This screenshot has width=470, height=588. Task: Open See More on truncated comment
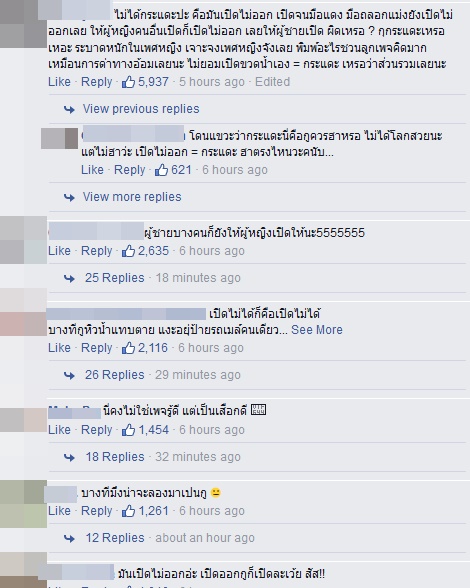[317, 330]
